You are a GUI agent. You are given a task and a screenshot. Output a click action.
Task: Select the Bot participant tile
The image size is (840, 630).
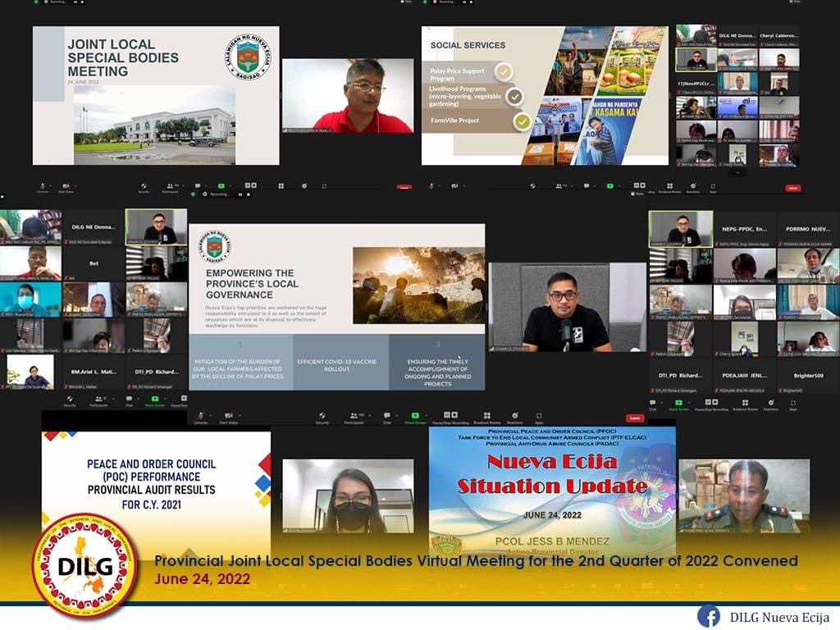pos(94,263)
